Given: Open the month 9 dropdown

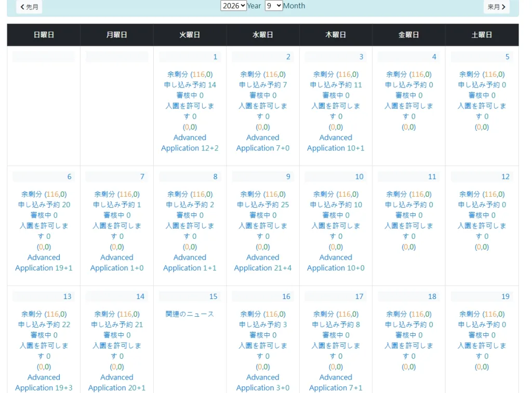Looking at the screenshot, I should click(273, 5).
